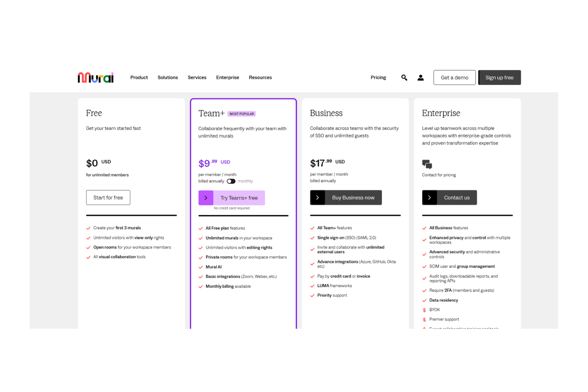Click No credit card required text
Screen dimensions: 588x392
point(232,208)
